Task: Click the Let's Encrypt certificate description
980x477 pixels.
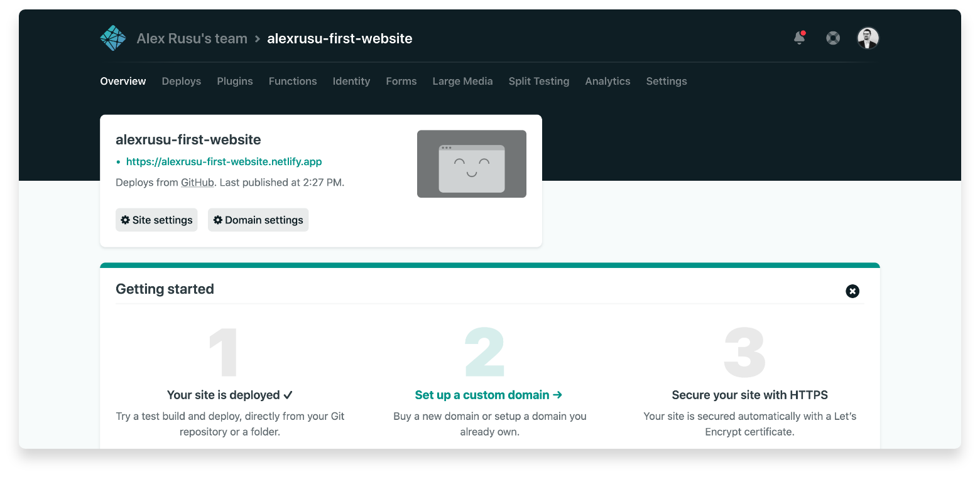Action: tap(750, 424)
